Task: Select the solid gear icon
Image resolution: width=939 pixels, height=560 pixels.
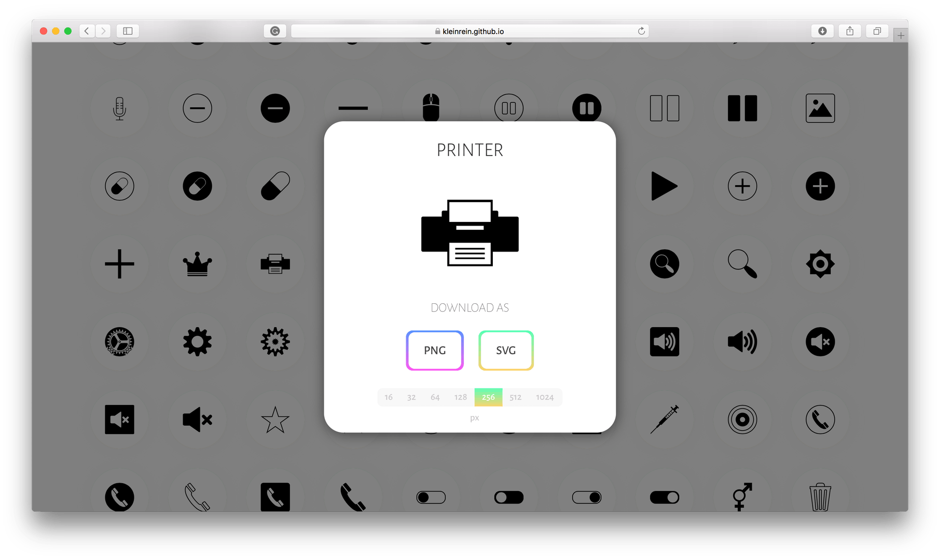Action: [x=198, y=342]
